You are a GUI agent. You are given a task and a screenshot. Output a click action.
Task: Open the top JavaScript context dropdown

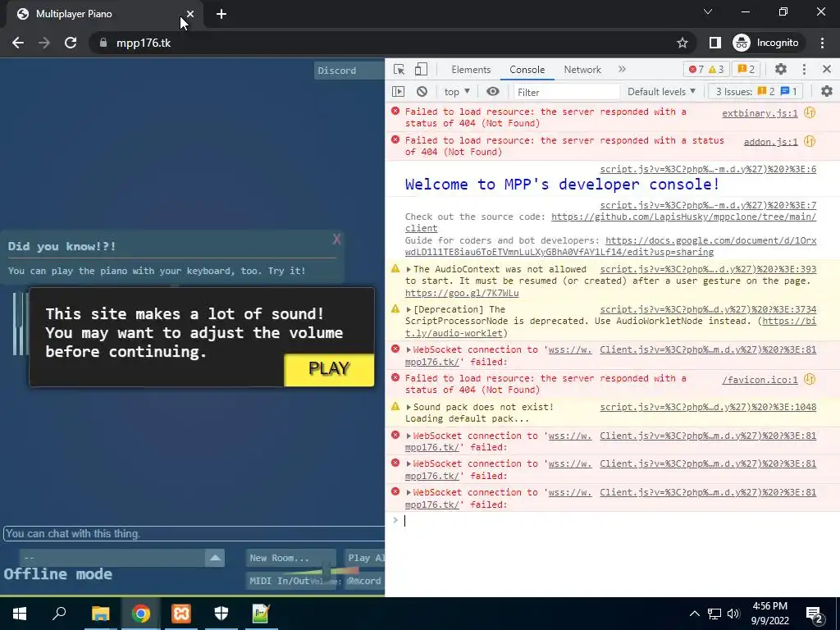456,92
